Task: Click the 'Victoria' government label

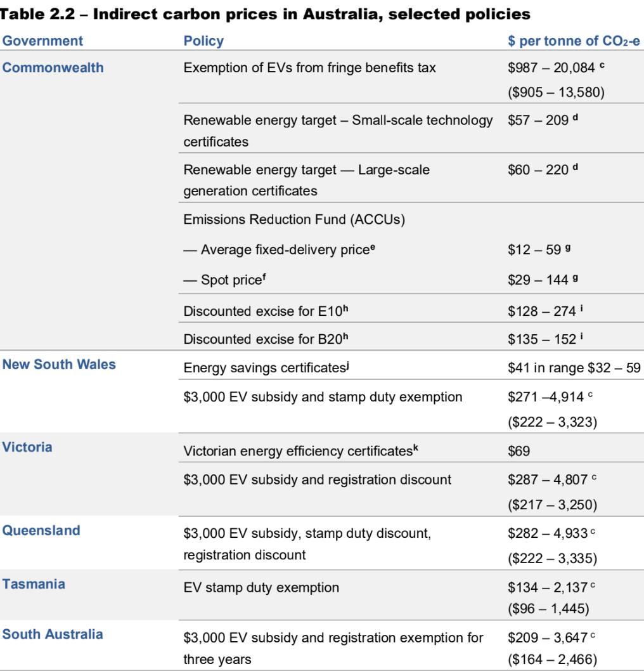Action: pyautogui.click(x=27, y=447)
